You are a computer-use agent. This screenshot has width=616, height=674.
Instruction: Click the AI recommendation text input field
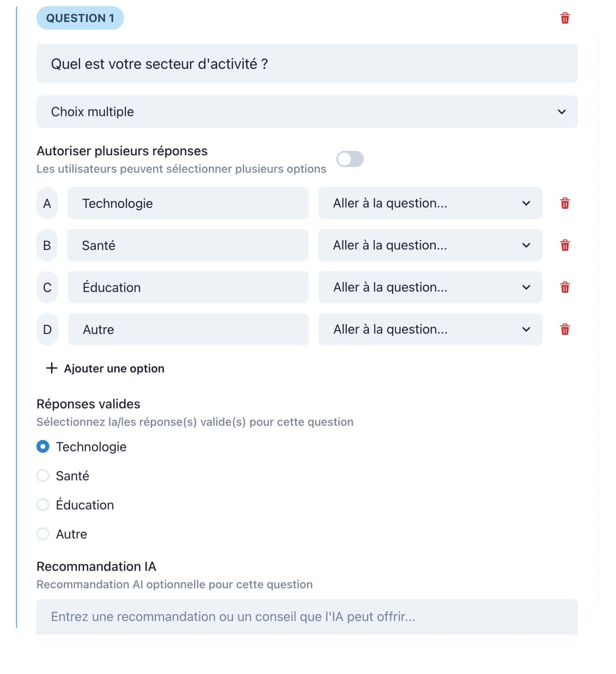[307, 617]
